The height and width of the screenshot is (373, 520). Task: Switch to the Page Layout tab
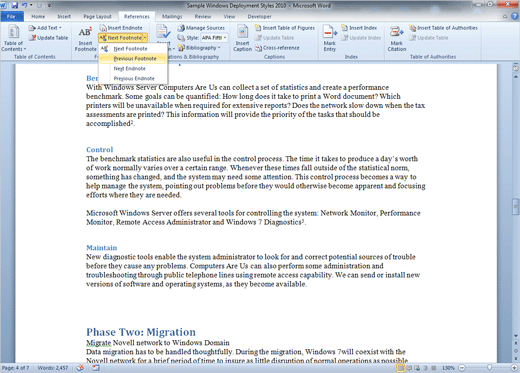[x=97, y=16]
